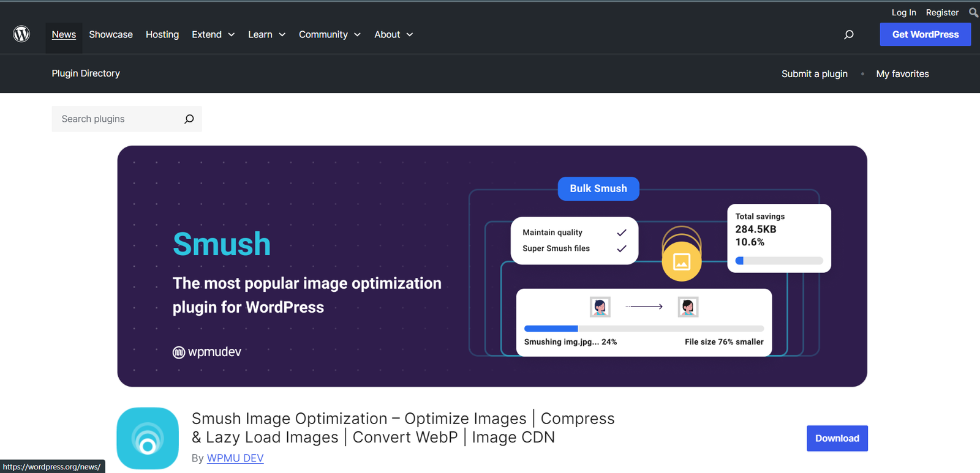Click the Get WordPress button
980x473 pixels.
click(925, 34)
